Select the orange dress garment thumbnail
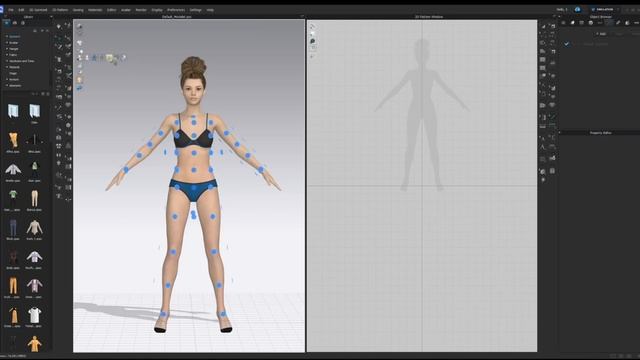Screen dimensions: 640x360 click(x=13, y=315)
